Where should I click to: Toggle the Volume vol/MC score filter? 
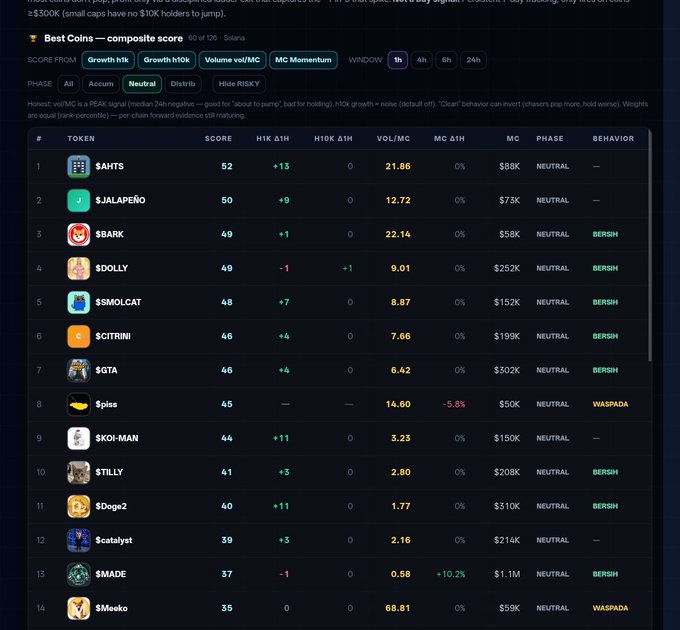pos(232,60)
